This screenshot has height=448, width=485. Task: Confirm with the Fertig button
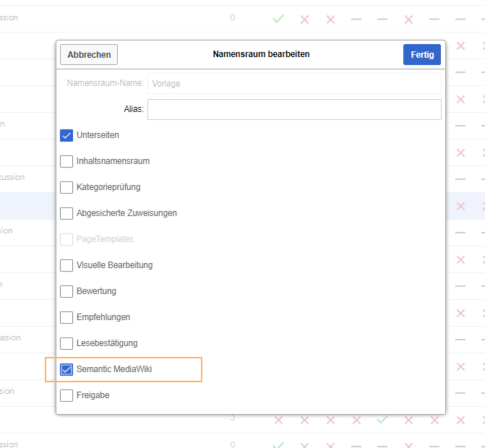[x=422, y=54]
